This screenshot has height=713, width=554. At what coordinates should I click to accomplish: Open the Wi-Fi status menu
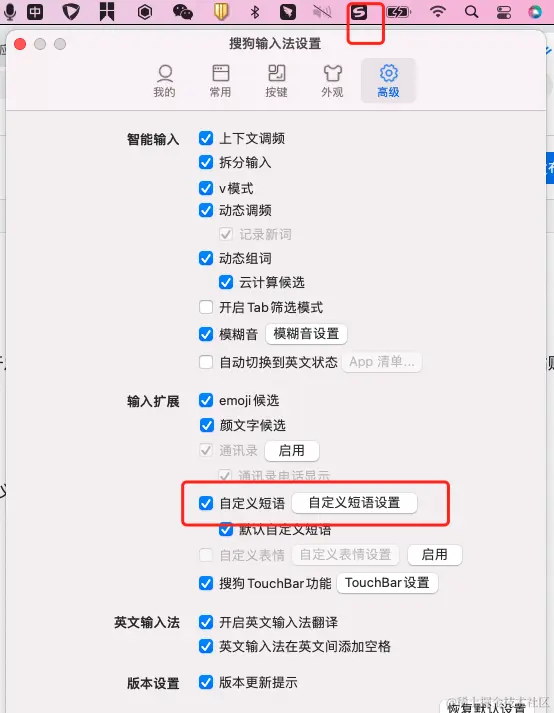coord(438,11)
